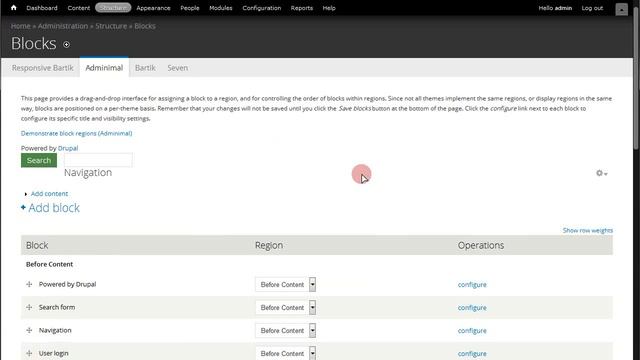Image resolution: width=640 pixels, height=360 pixels.
Task: Open the Appearance menu
Action: coord(153,8)
